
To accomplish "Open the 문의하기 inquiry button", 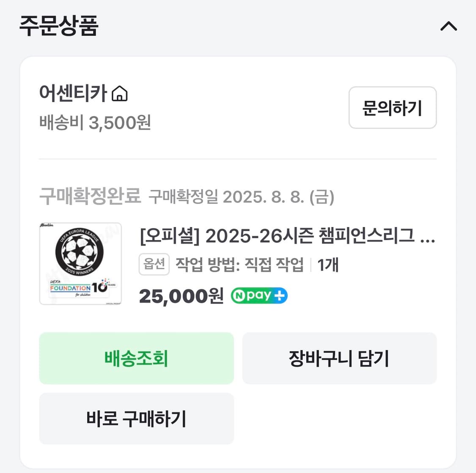I will 392,108.
